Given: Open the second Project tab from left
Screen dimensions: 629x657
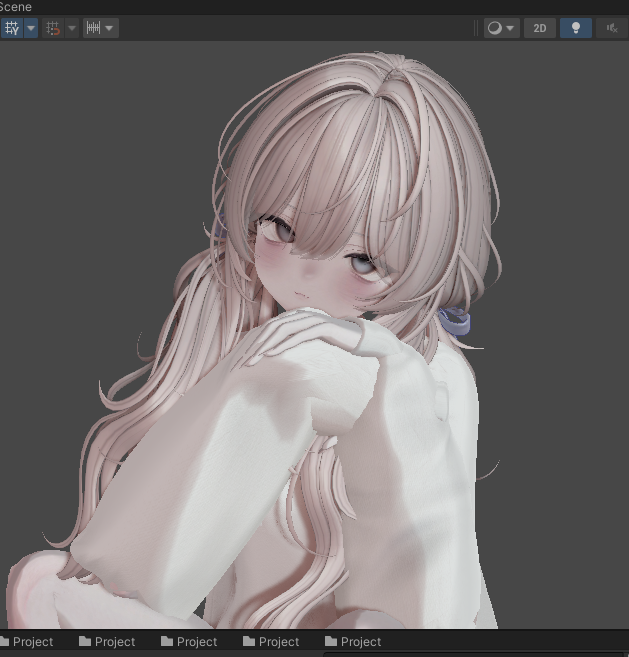Looking at the screenshot, I should [107, 641].
